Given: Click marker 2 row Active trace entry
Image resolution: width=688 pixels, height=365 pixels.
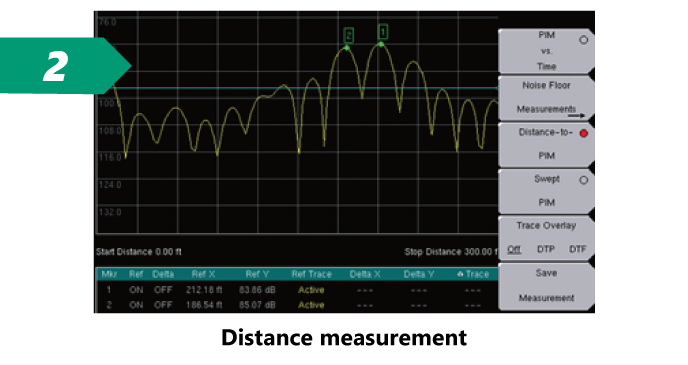Looking at the screenshot, I should [x=311, y=305].
